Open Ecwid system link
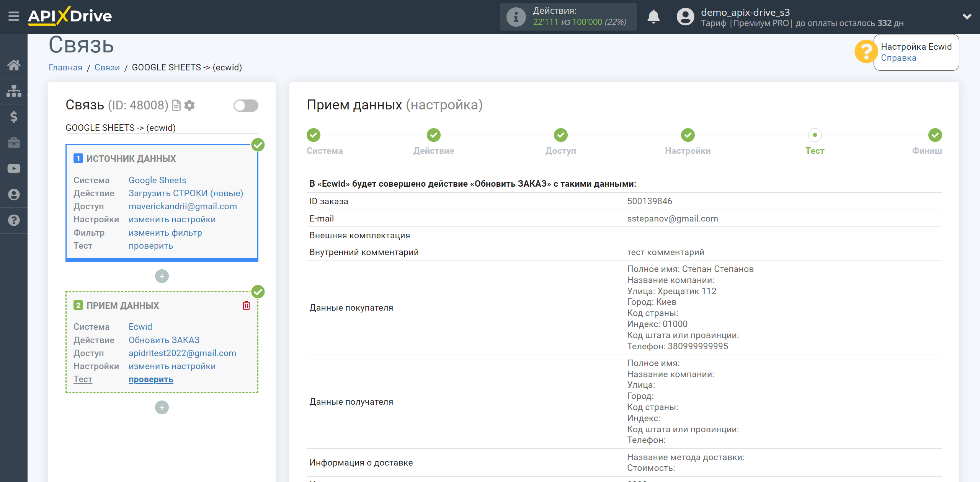The height and width of the screenshot is (482, 980). [140, 327]
